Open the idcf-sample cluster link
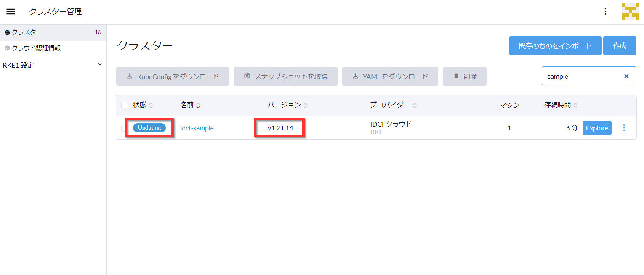 [197, 128]
